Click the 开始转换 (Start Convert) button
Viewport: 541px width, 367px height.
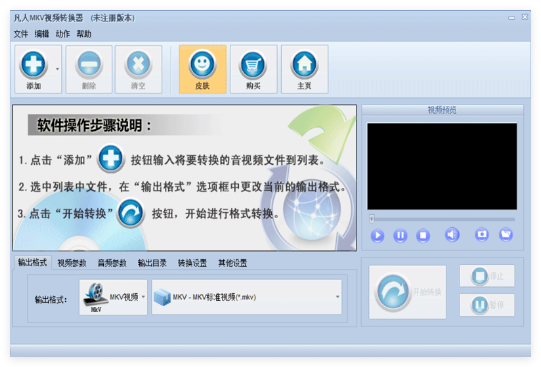pos(407,292)
